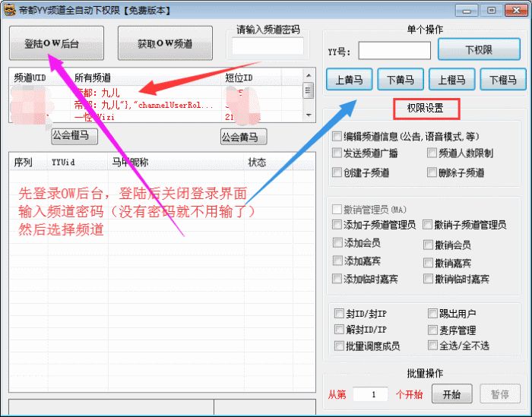532x417 pixels.
Task: Check 撤销子频道管理员 option
Action: point(427,224)
